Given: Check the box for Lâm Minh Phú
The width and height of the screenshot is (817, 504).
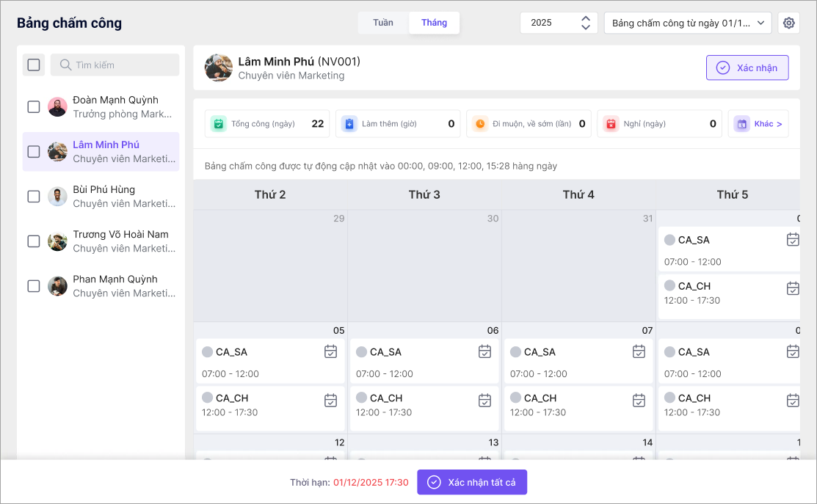Looking at the screenshot, I should coord(33,152).
